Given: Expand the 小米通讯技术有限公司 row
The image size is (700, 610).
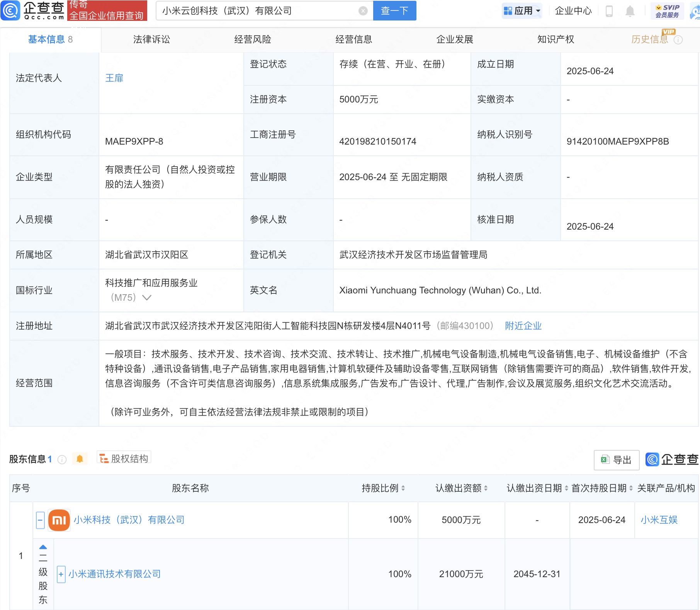Looking at the screenshot, I should [x=61, y=574].
